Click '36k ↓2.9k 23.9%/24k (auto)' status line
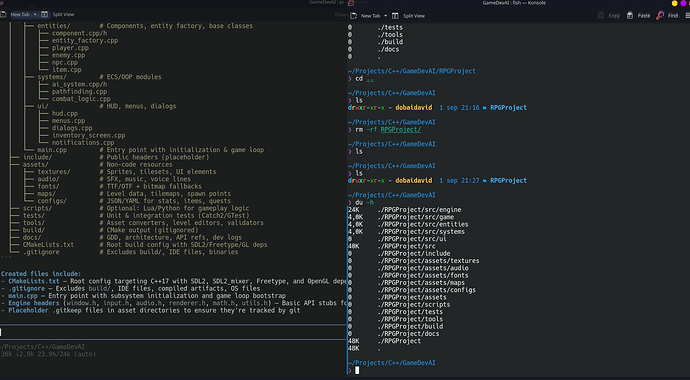This screenshot has height=380, width=690. click(x=48, y=354)
